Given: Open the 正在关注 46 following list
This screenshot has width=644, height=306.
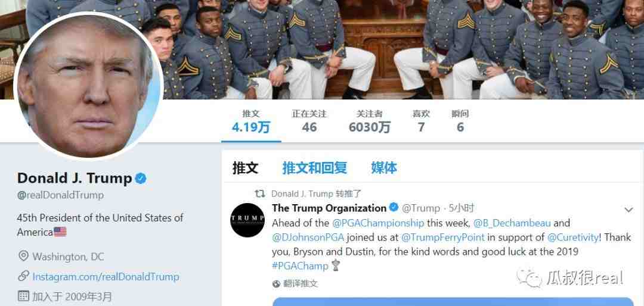Looking at the screenshot, I should [309, 121].
